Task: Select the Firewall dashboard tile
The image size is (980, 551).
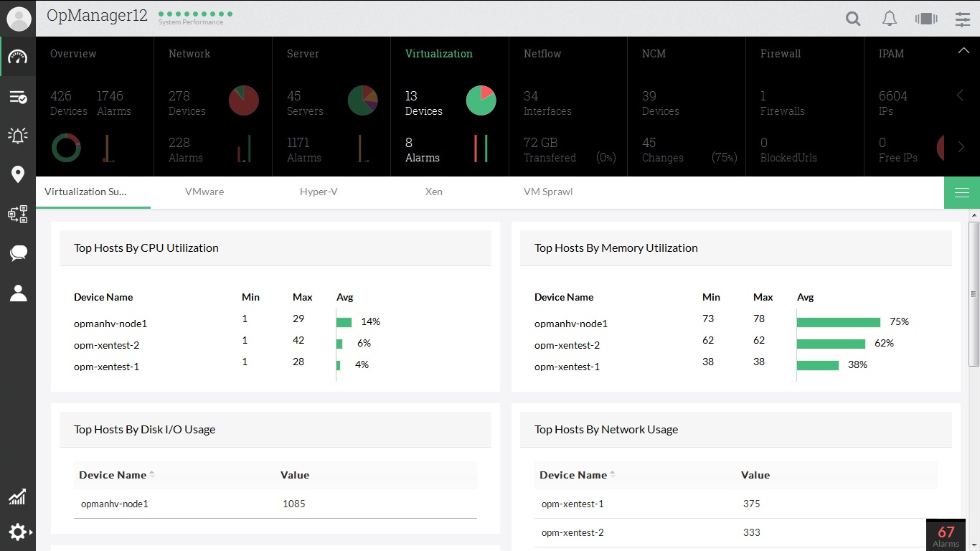Action: point(805,106)
